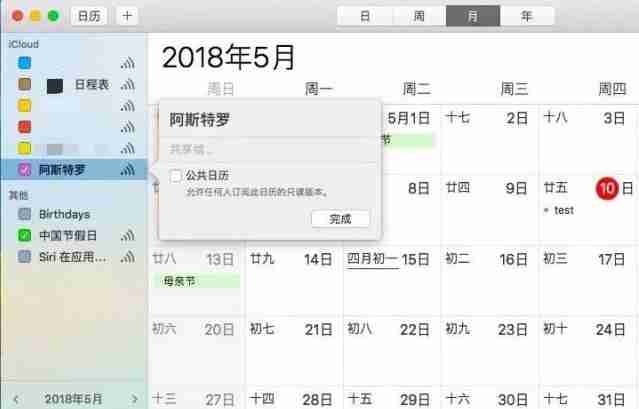
Task: Select the 23日 day cell
Action: pyautogui.click(x=489, y=350)
